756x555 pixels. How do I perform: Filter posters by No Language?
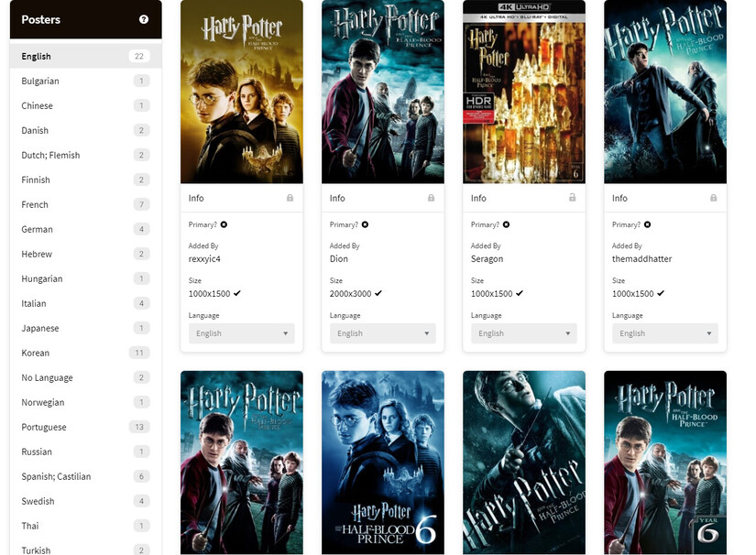pos(86,377)
